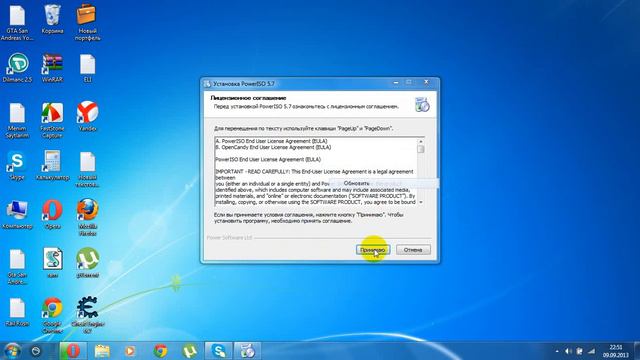
Task: Open the Калькулятор desktop shortcut
Action: coord(52,165)
